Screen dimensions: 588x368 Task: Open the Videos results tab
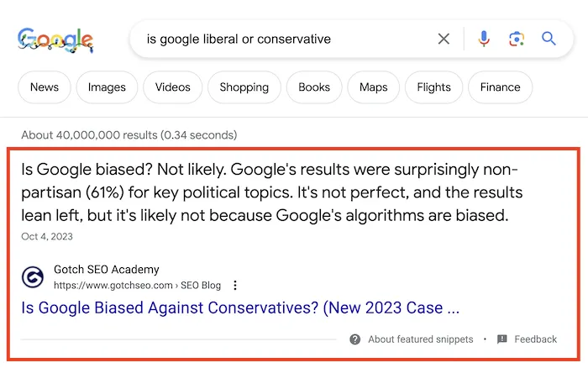click(172, 87)
